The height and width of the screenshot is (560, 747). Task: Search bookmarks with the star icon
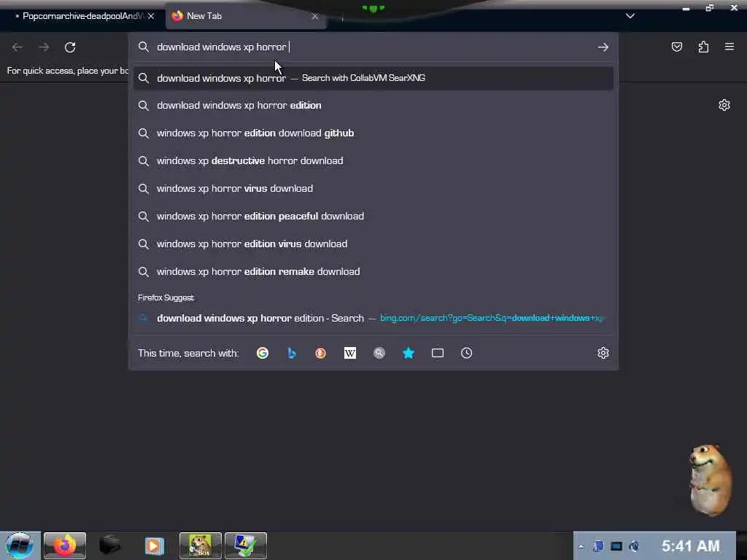[x=409, y=353]
